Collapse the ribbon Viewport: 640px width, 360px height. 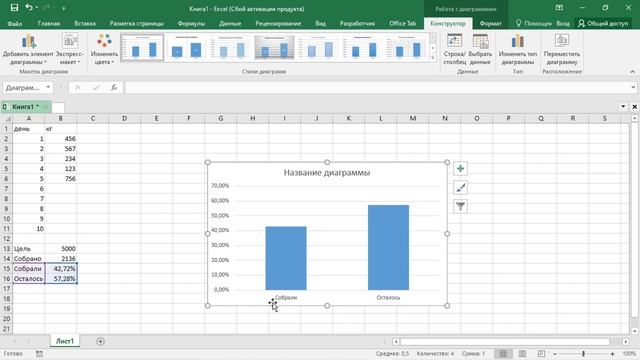click(632, 71)
